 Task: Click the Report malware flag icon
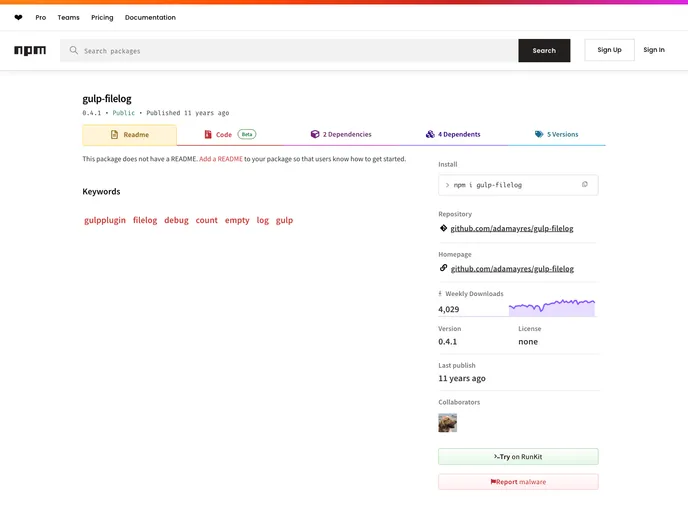click(x=493, y=482)
